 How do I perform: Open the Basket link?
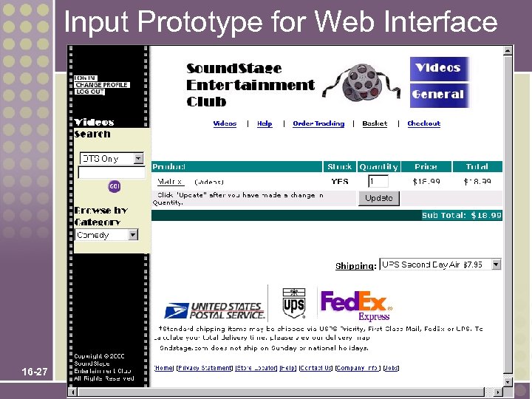click(x=375, y=123)
